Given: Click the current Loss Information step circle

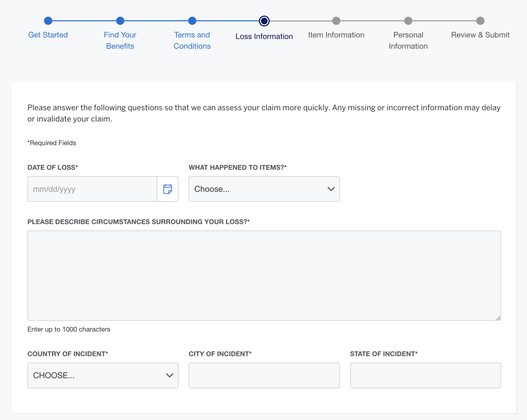Looking at the screenshot, I should point(264,21).
